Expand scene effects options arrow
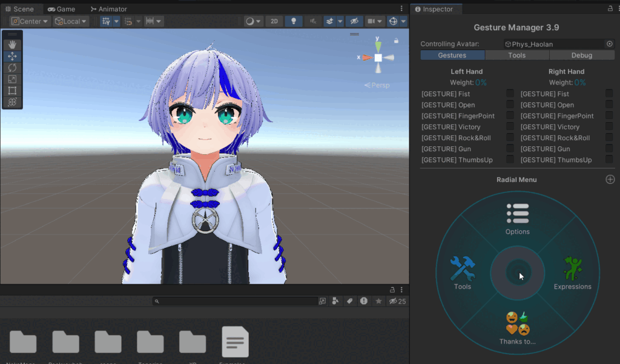Image resolution: width=620 pixels, height=364 pixels. pyautogui.click(x=340, y=21)
